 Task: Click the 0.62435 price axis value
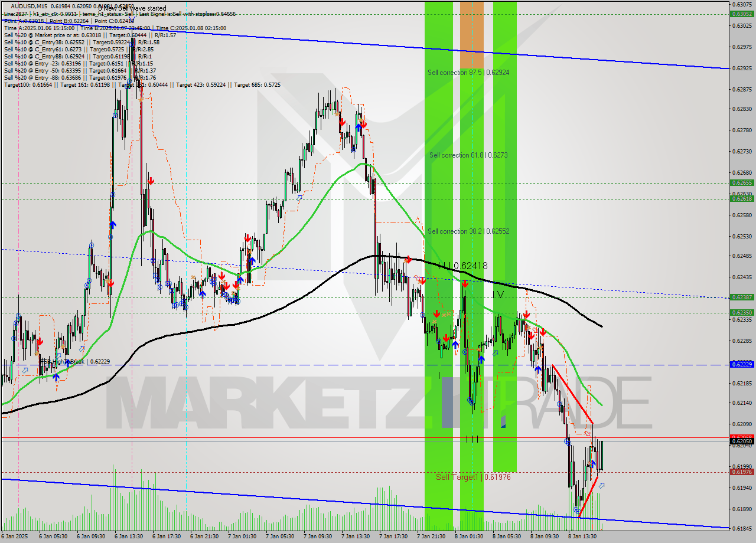pyautogui.click(x=741, y=277)
